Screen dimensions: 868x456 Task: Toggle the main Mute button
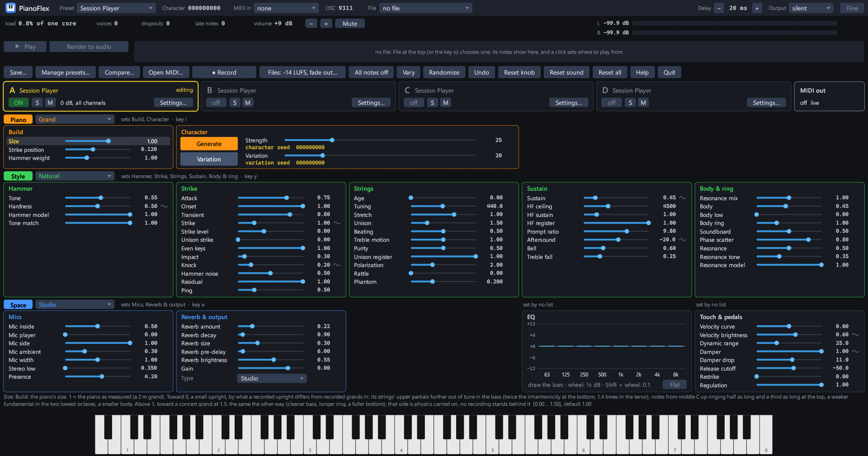(350, 24)
